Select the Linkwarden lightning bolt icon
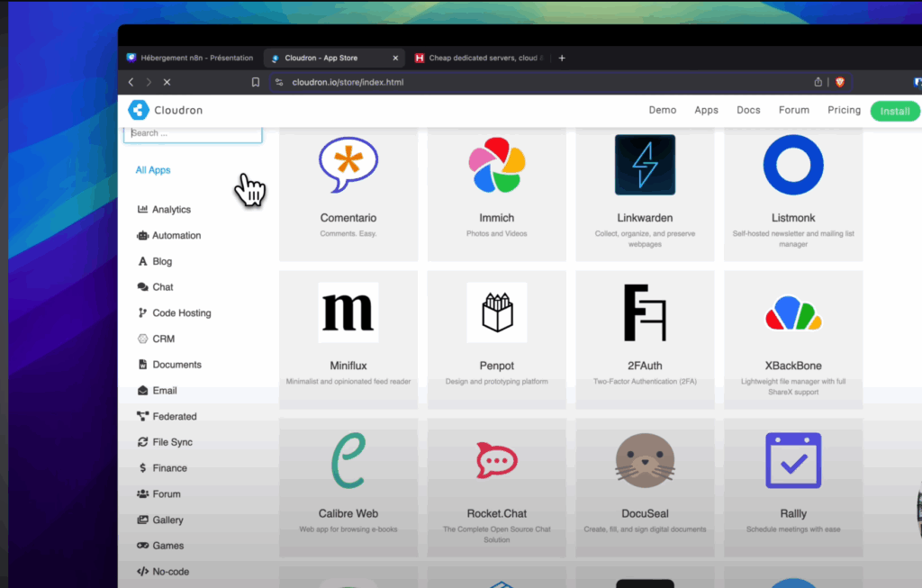This screenshot has width=922, height=588. click(x=645, y=165)
